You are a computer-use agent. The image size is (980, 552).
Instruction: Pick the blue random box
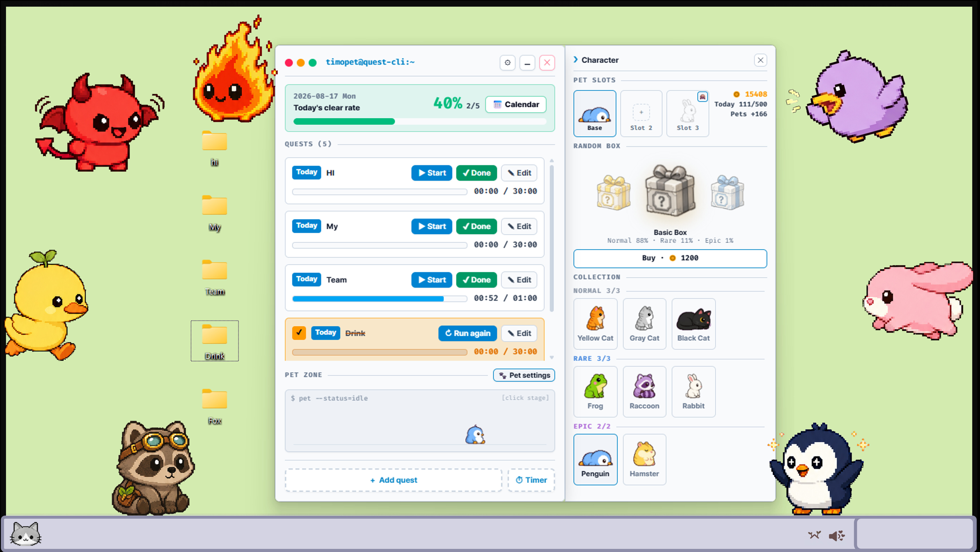pos(727,193)
